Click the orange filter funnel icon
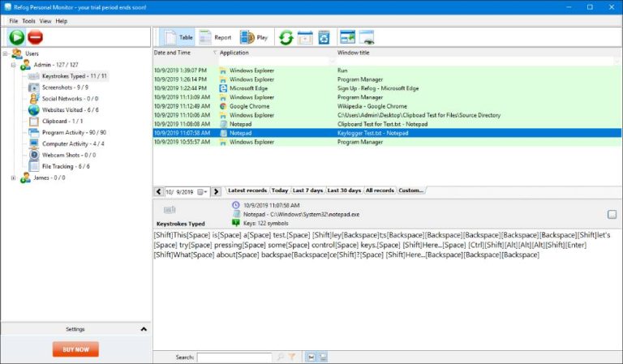Screen dimensions: 623x364 pyautogui.click(x=292, y=358)
